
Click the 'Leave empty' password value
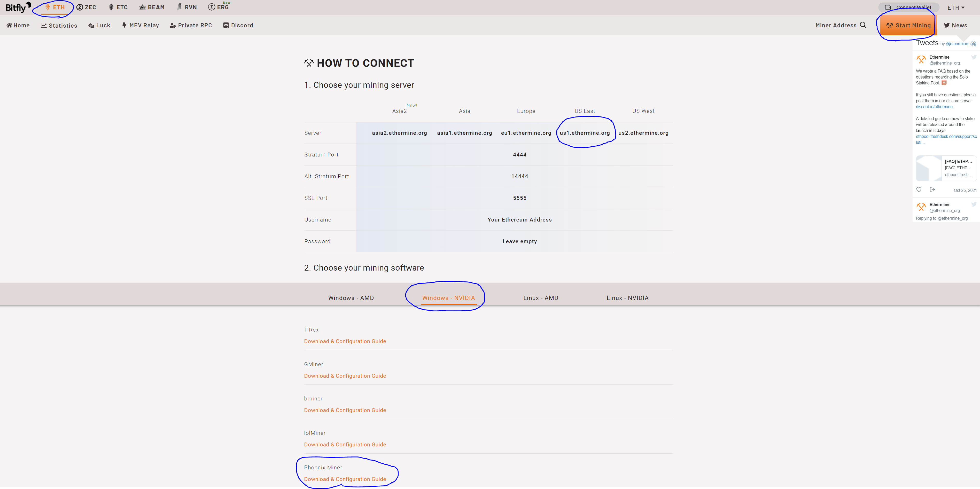pyautogui.click(x=520, y=241)
